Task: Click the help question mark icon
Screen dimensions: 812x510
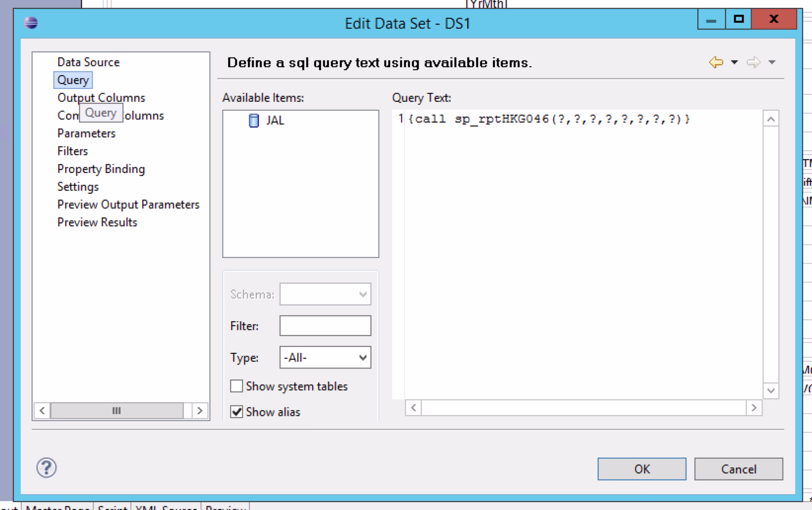Action: point(46,467)
